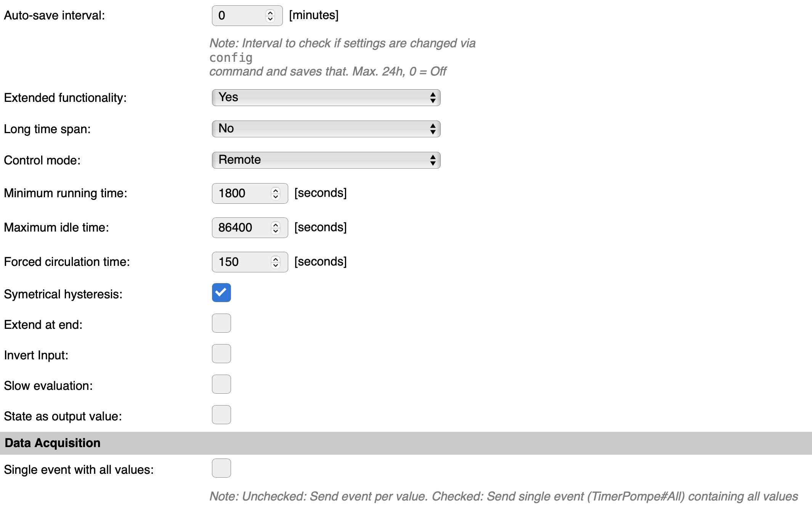Toggle Single event with all values checkbox
The width and height of the screenshot is (812, 515).
click(221, 468)
